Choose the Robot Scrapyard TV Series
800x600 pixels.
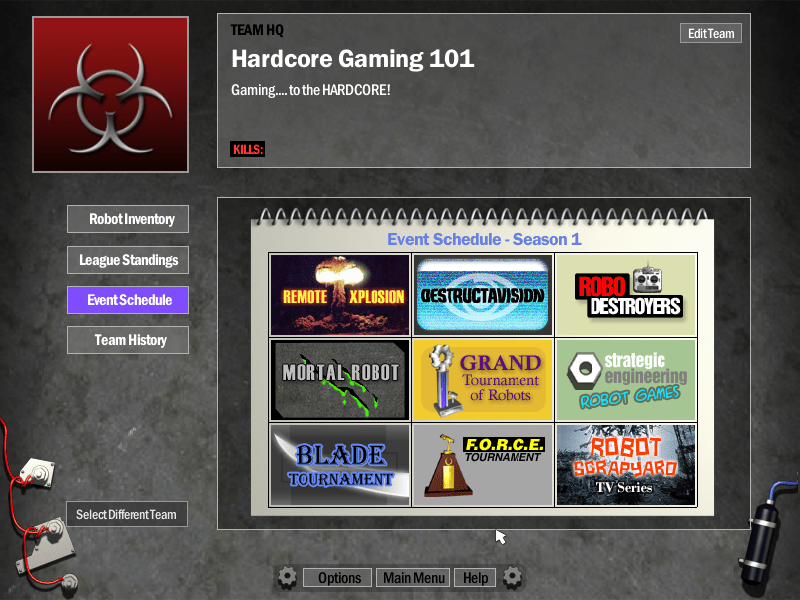pos(625,465)
